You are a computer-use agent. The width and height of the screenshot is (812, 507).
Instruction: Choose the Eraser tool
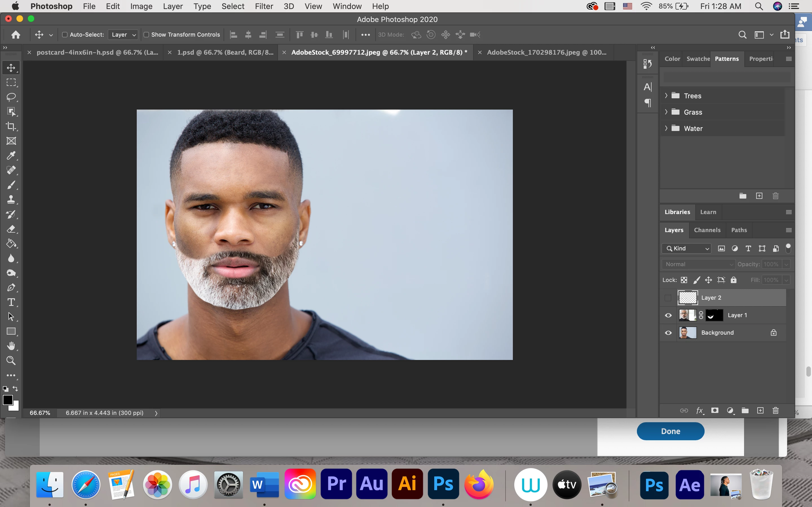[11, 229]
